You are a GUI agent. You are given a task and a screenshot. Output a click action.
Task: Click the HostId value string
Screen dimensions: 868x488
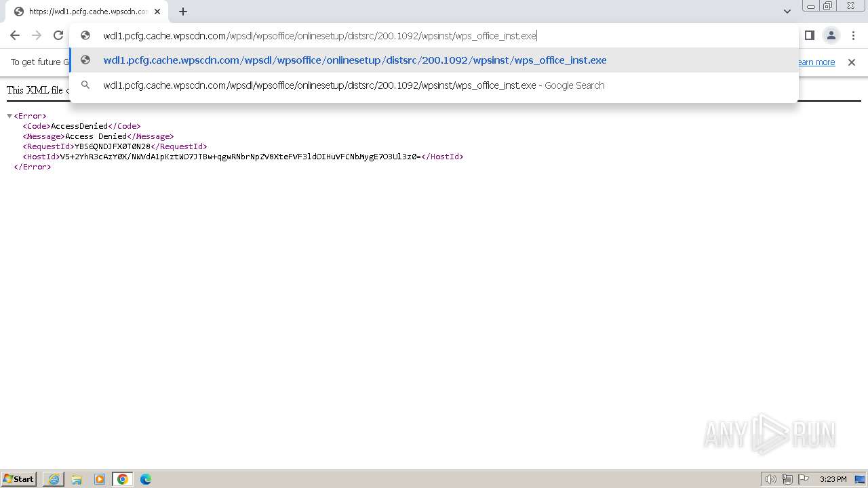[240, 157]
